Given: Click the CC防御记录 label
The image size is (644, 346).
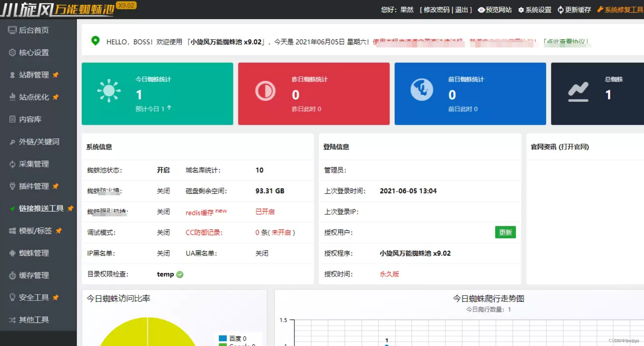Looking at the screenshot, I should pyautogui.click(x=204, y=233).
